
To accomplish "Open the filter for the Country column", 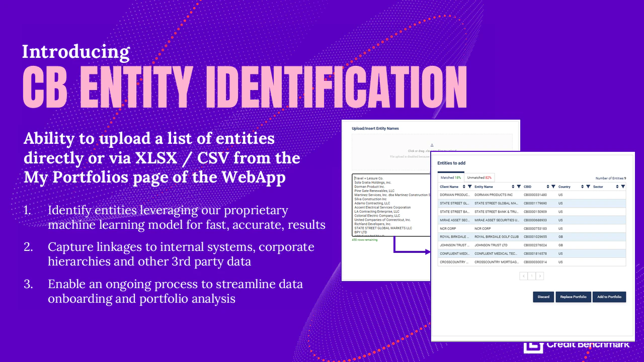I will 588,187.
